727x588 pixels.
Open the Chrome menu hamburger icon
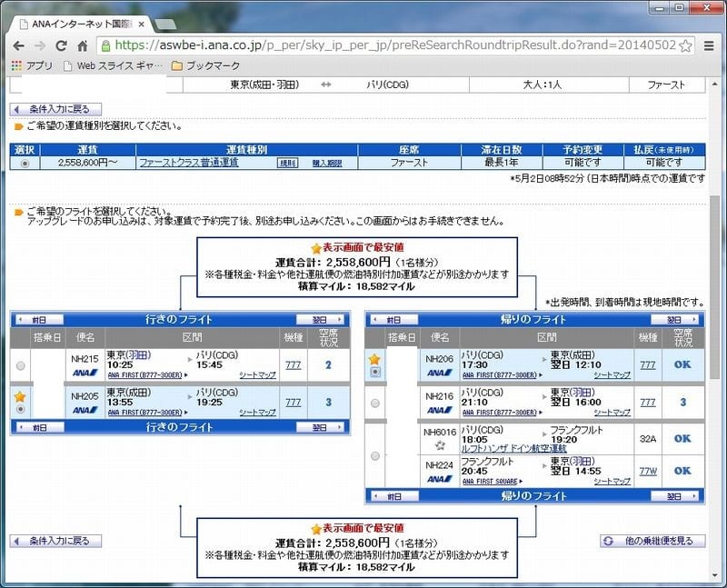click(x=709, y=45)
